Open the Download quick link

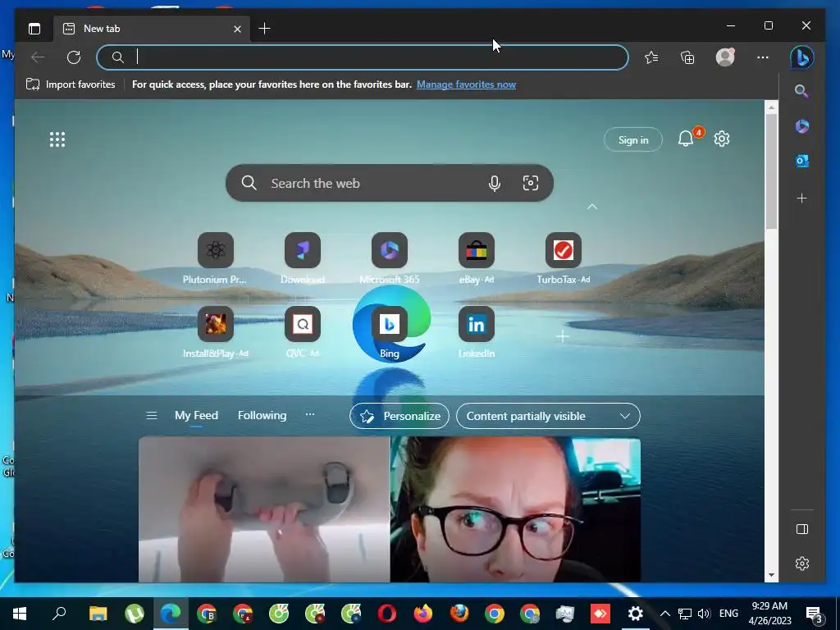(x=303, y=258)
